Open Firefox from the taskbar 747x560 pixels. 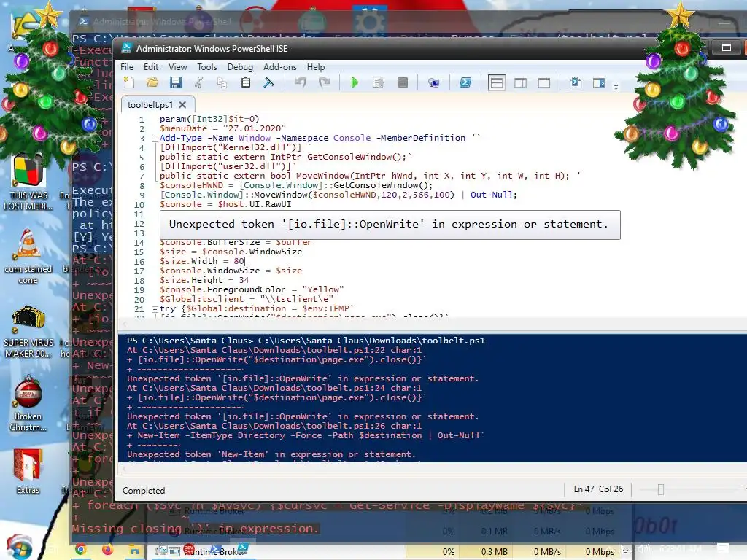108,550
